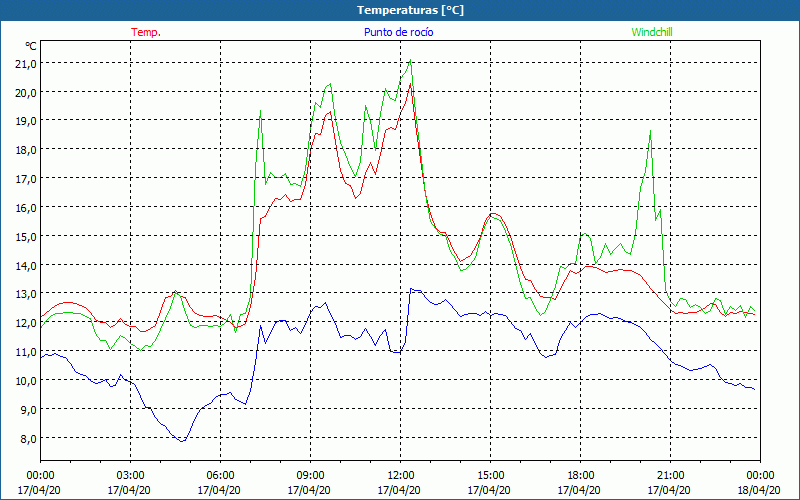Click the 17/04/20 date beneath 21:00
This screenshot has width=800, height=500.
pos(669,490)
